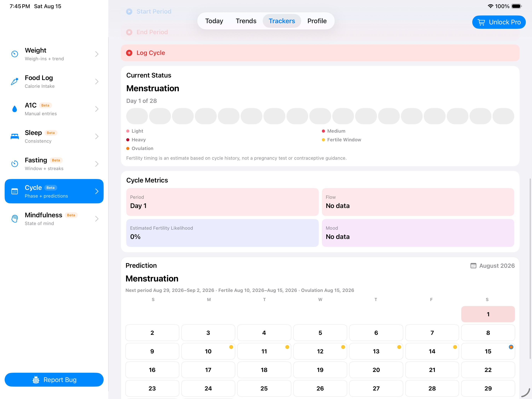Click the battery status icon
This screenshot has height=399, width=532.
pos(517,6)
